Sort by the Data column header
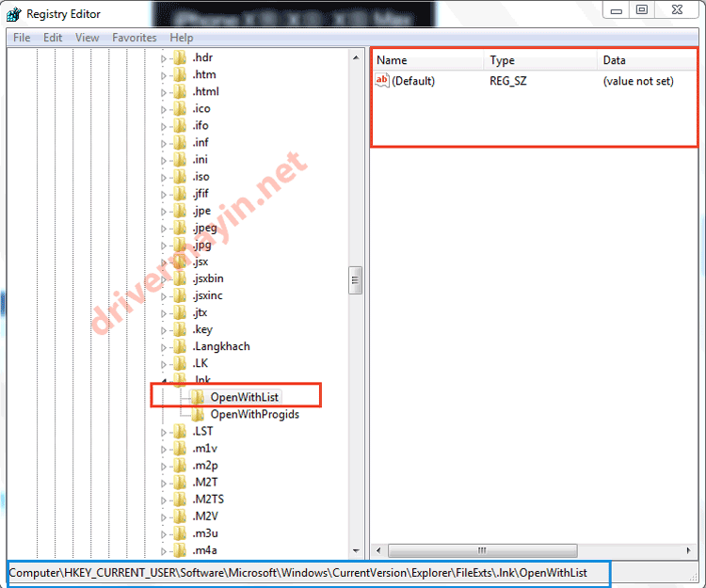The width and height of the screenshot is (706, 588). (647, 60)
